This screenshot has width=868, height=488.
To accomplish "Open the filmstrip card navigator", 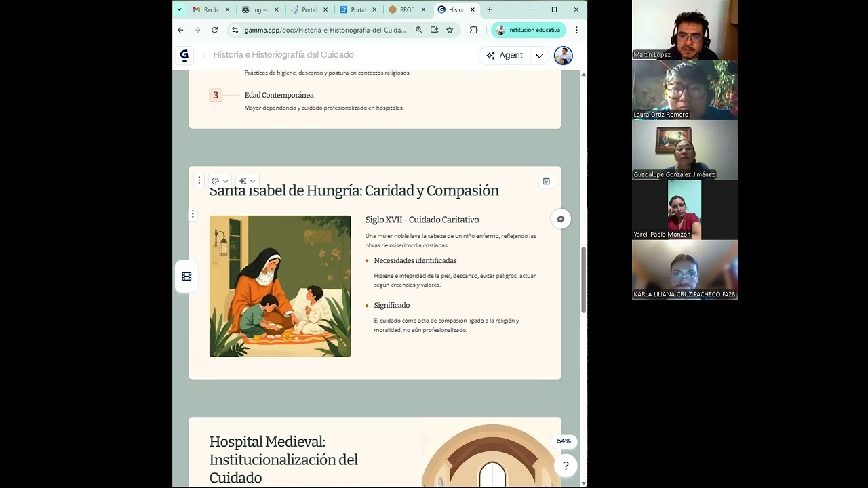I will (x=186, y=277).
